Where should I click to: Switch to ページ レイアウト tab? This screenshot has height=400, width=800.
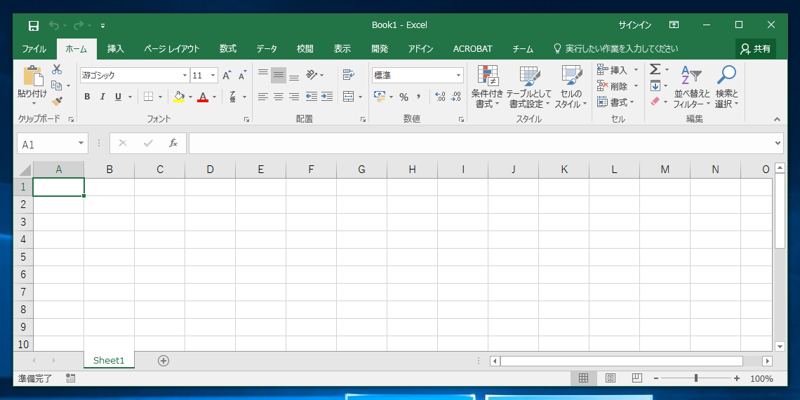171,49
